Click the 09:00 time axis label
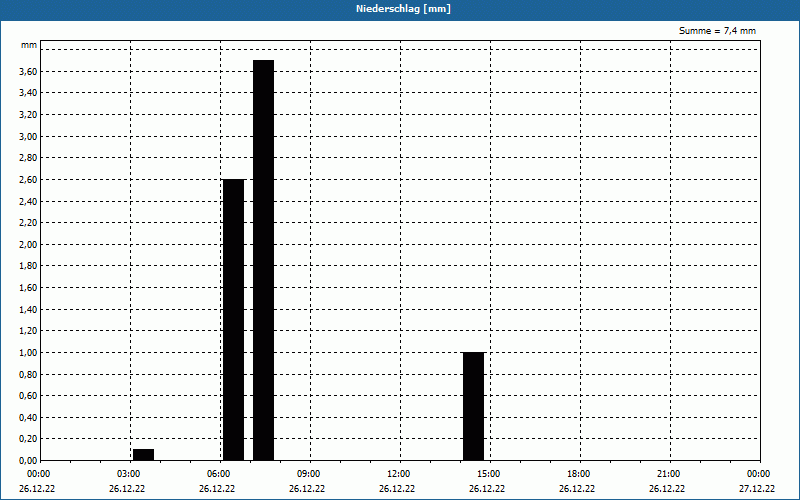 pyautogui.click(x=309, y=474)
